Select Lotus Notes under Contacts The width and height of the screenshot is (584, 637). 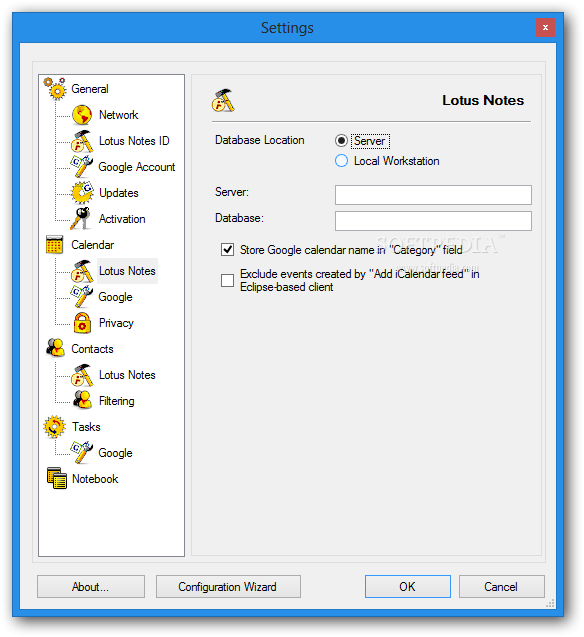click(x=127, y=375)
